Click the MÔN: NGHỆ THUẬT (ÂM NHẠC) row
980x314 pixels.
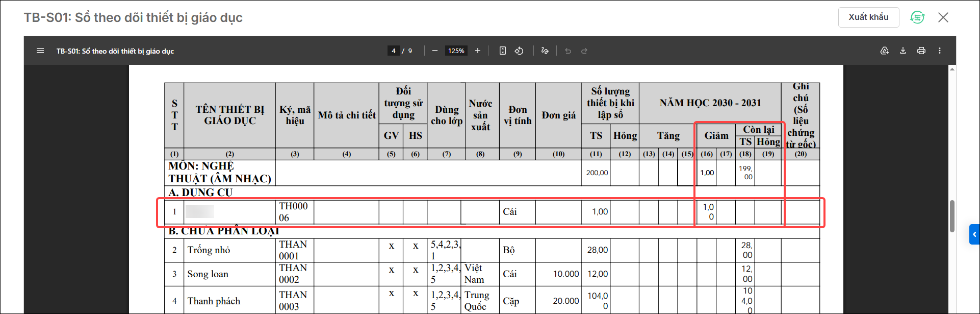(x=220, y=173)
